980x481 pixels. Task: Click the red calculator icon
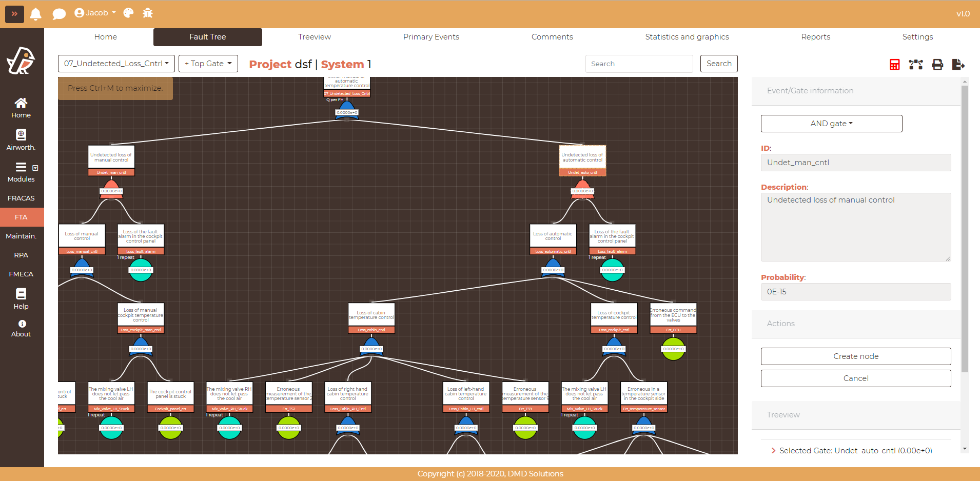click(x=894, y=65)
